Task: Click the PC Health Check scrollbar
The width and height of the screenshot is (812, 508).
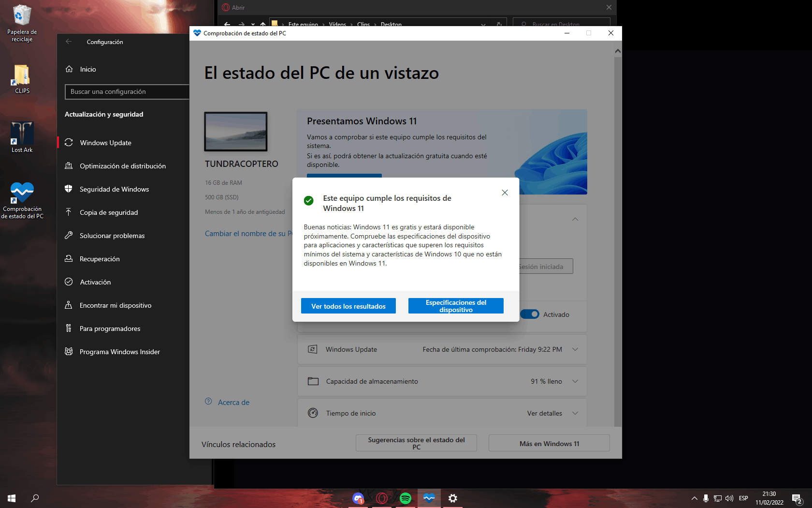Action: click(x=618, y=242)
